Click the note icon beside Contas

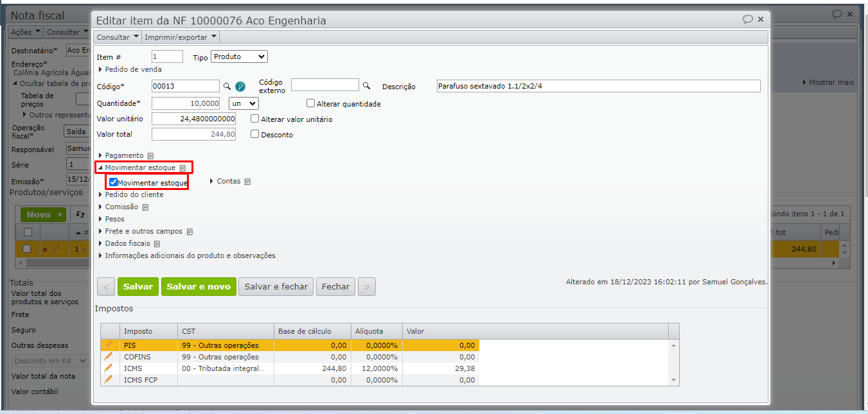point(247,182)
